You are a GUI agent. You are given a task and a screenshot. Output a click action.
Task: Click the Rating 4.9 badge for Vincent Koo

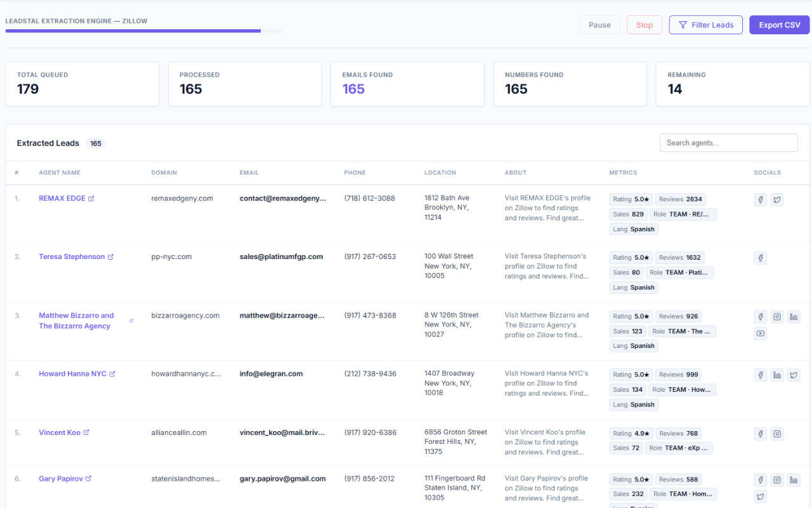point(631,434)
